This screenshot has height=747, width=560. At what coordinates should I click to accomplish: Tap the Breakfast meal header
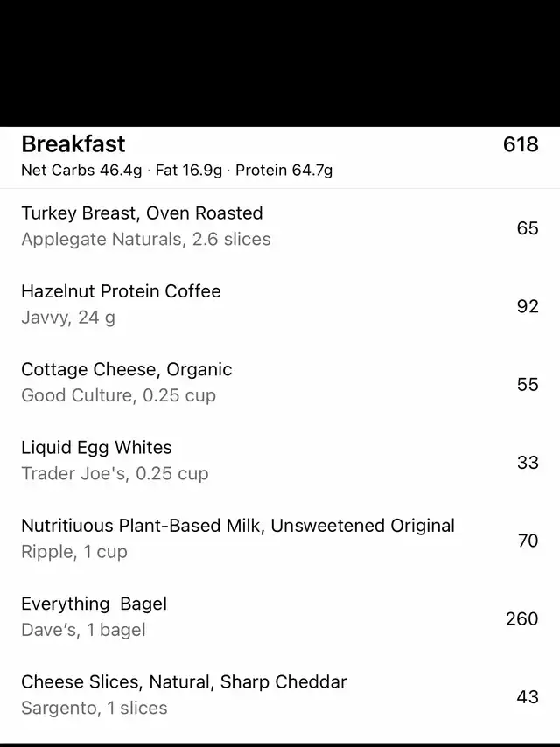73,144
